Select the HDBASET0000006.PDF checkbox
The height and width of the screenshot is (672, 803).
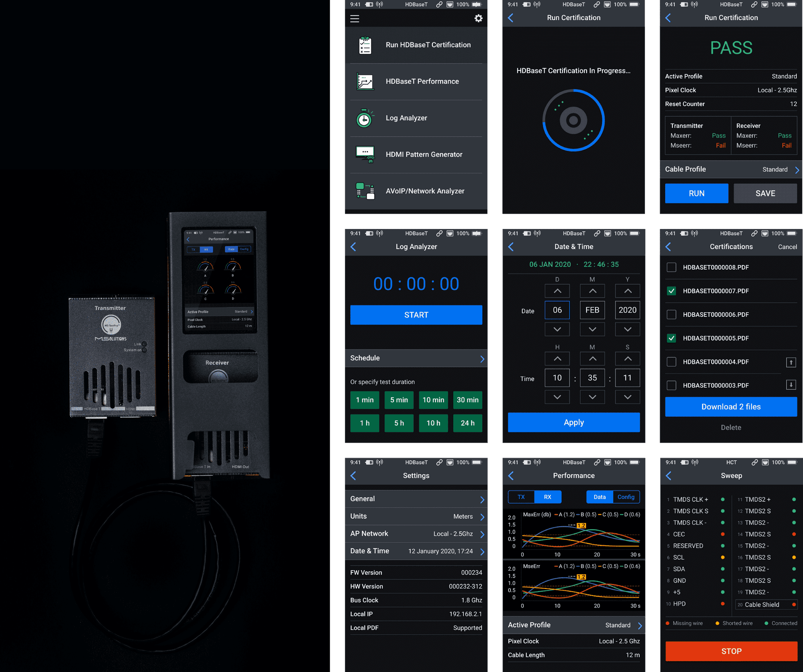671,314
